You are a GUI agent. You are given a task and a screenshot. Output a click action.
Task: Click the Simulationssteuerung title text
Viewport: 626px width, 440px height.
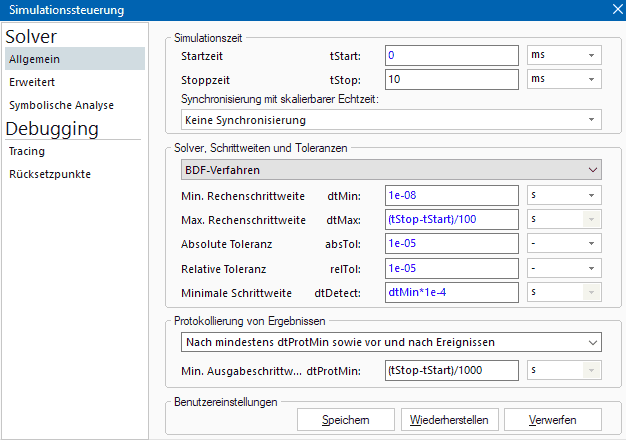tap(67, 10)
